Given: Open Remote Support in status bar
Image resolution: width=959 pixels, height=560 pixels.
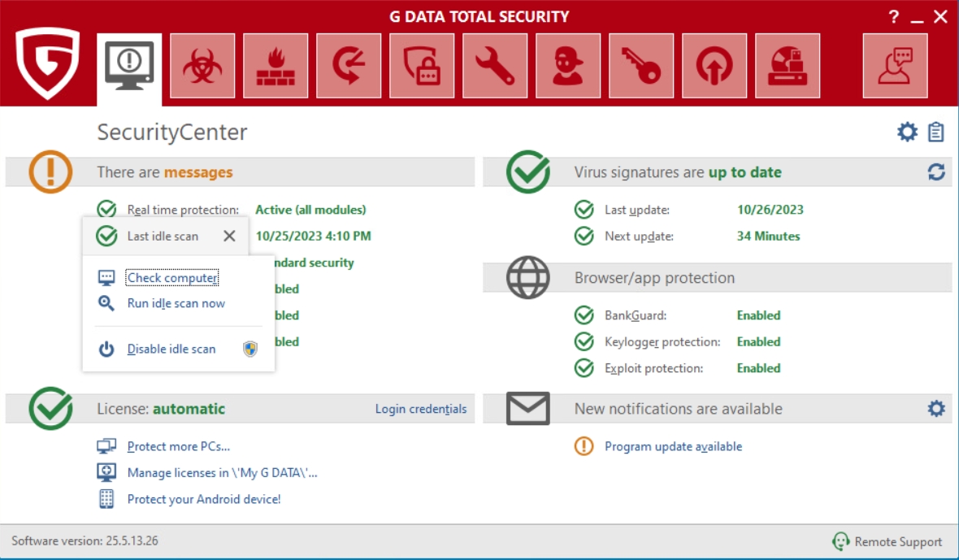Looking at the screenshot, I should pyautogui.click(x=887, y=541).
